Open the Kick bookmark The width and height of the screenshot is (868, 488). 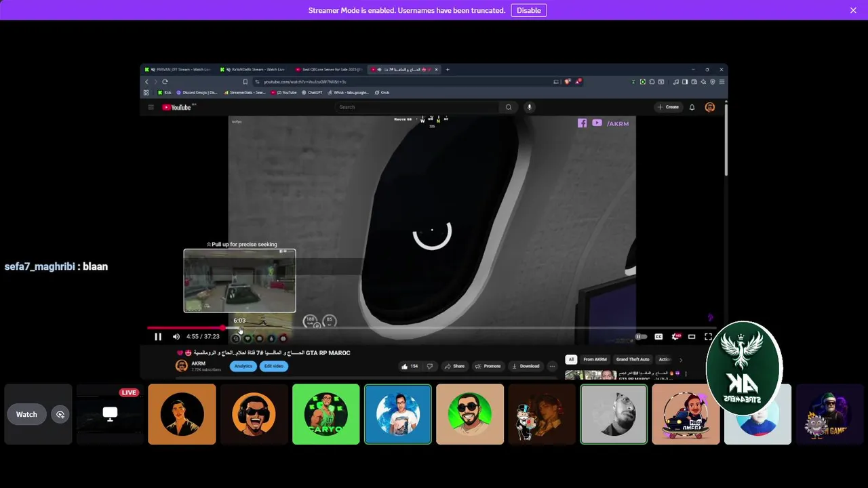(164, 92)
